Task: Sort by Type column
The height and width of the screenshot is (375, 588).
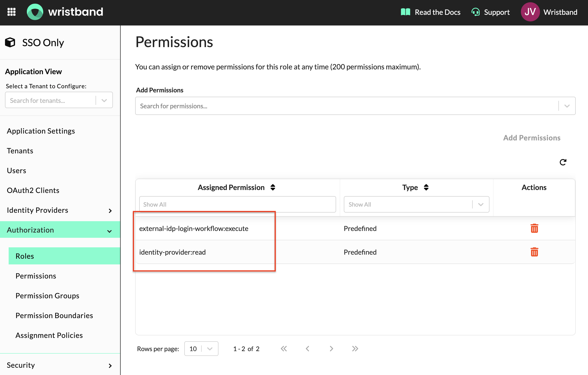Action: [x=426, y=187]
